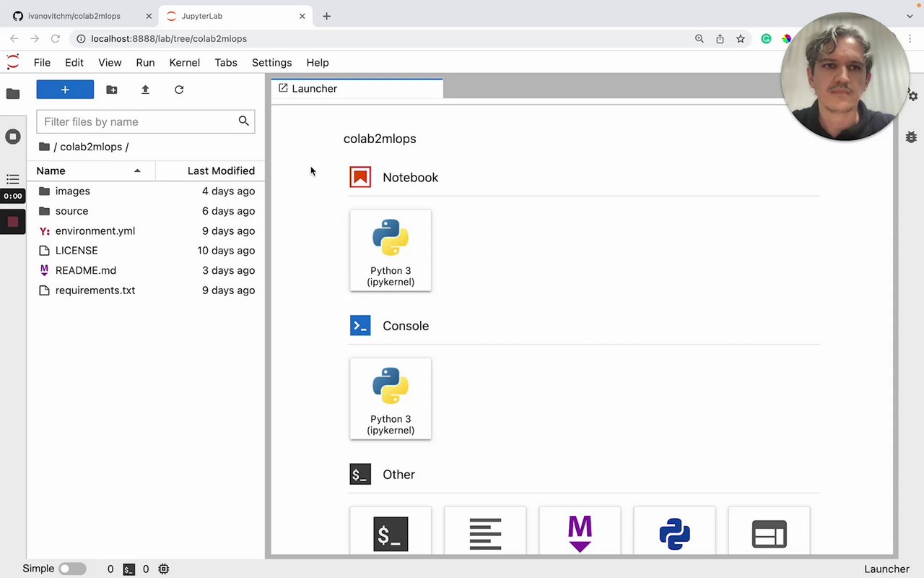Open the Run menu
Image resolution: width=924 pixels, height=578 pixels.
[x=145, y=63]
